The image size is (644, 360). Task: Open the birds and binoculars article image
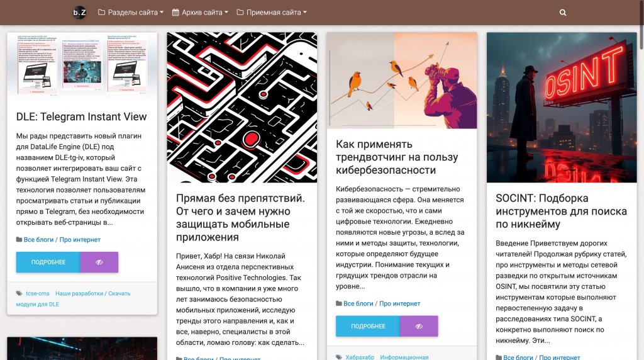(402, 81)
